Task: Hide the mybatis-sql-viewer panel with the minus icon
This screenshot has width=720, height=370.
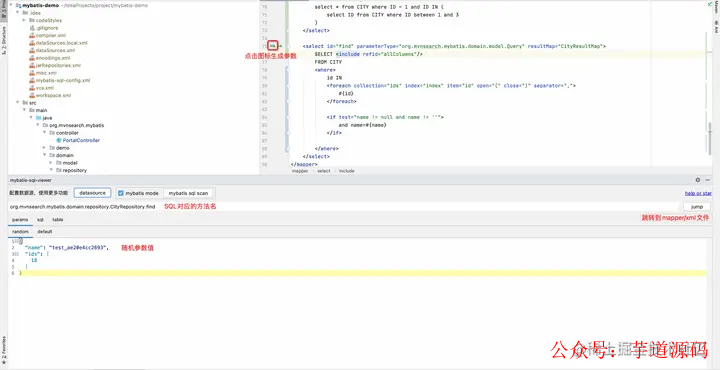Action: click(708, 180)
